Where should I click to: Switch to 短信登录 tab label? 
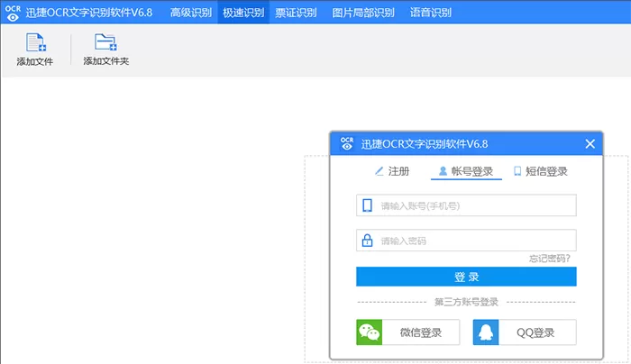[x=546, y=171]
